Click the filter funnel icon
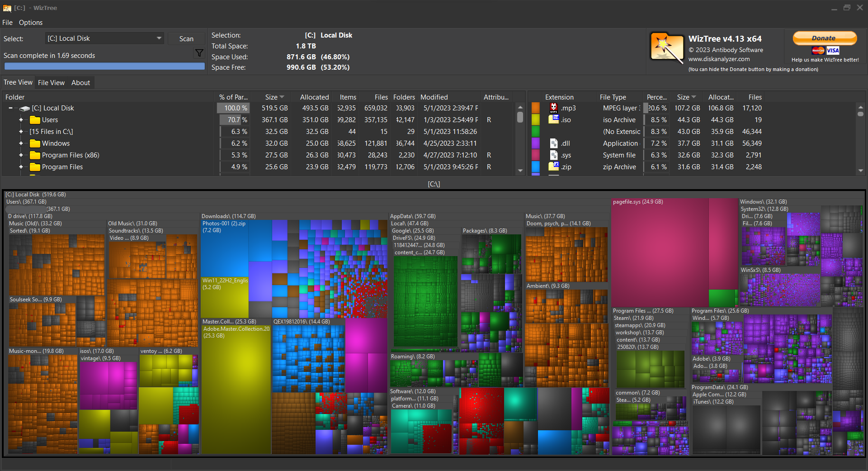This screenshot has width=868, height=471. click(199, 53)
